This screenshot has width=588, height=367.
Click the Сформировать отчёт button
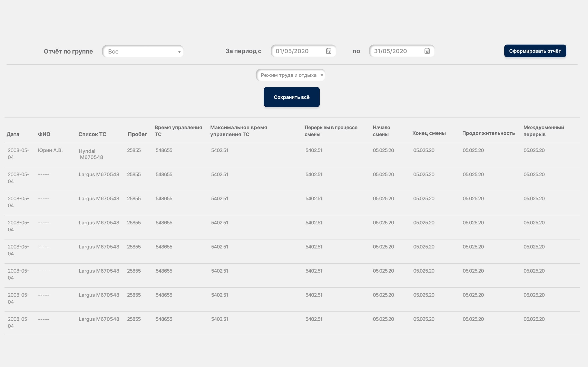coord(535,51)
